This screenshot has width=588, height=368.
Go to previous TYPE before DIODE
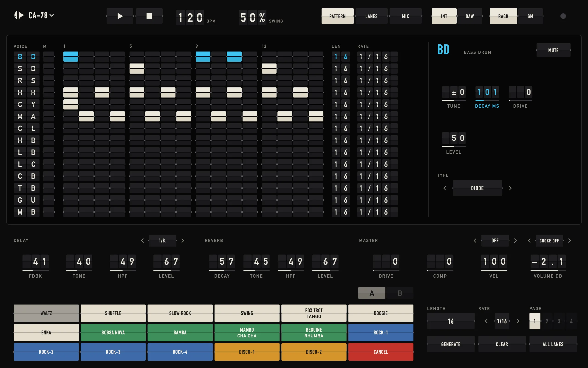point(445,188)
